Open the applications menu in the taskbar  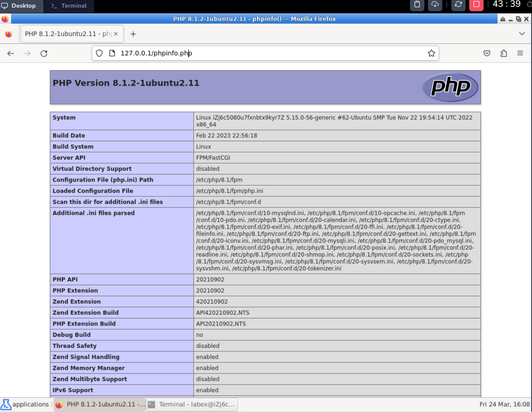pos(25,404)
